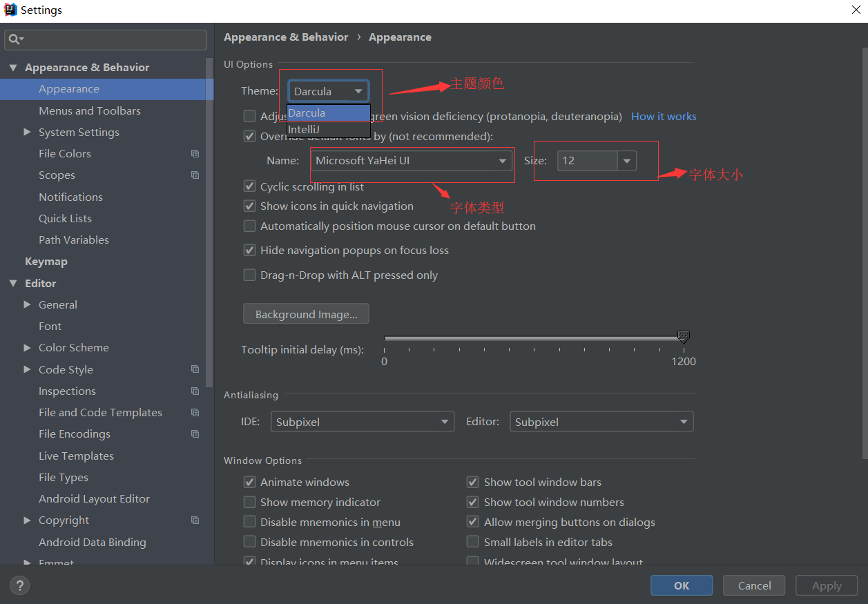The image size is (868, 604).
Task: Click project-level icon next to File Encodings
Action: pos(195,434)
